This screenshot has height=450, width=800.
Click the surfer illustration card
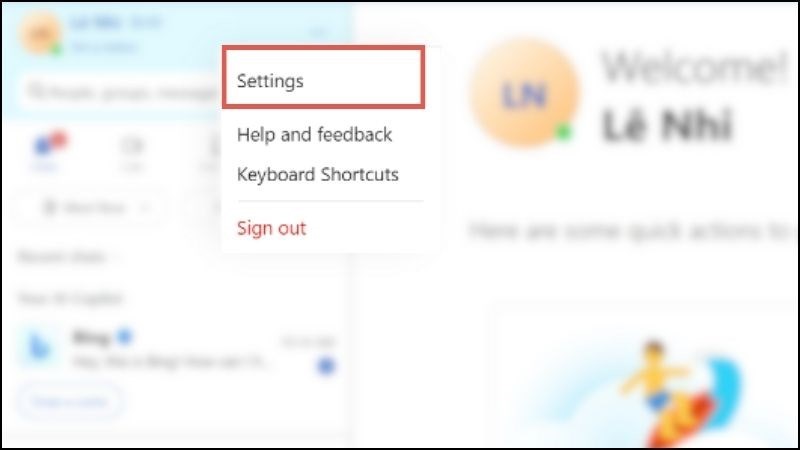pos(644,376)
